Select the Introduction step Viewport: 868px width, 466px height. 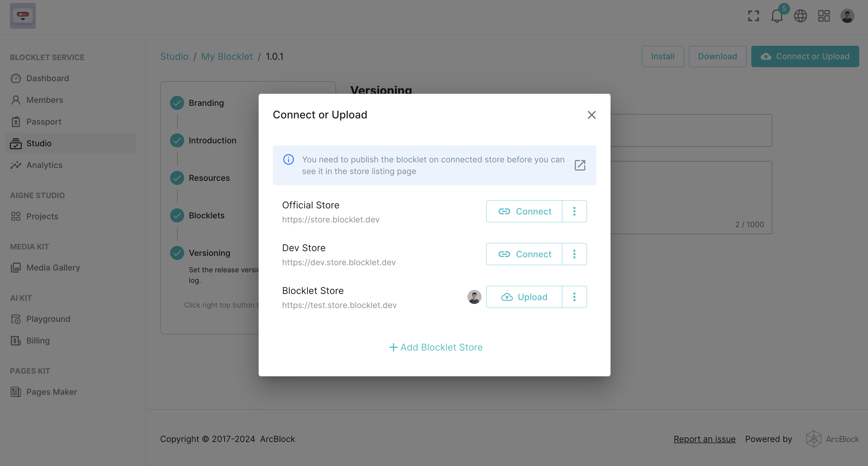212,140
